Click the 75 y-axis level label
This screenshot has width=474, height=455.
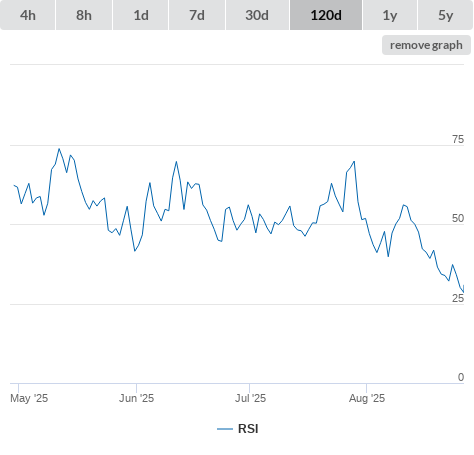458,139
